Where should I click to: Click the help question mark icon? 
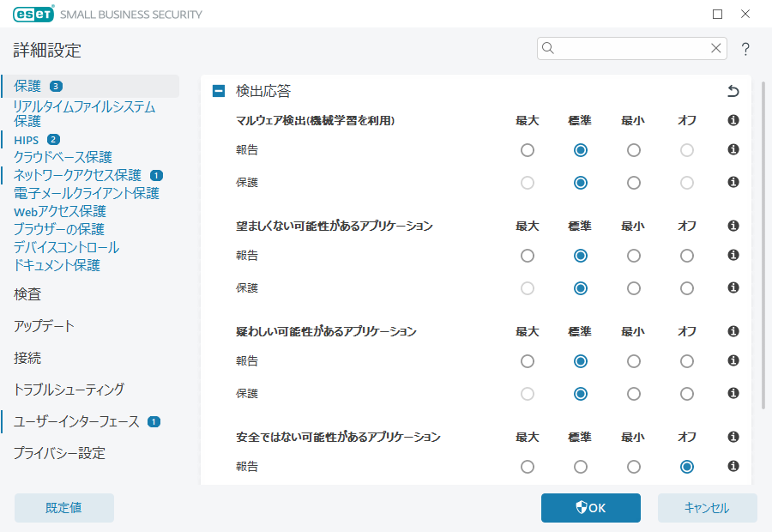(745, 49)
